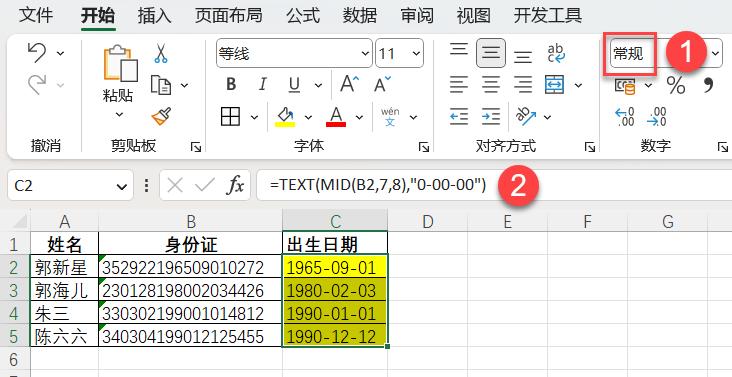Image resolution: width=732 pixels, height=377 pixels.
Task: Toggle middle vertical alignment
Action: [491, 53]
